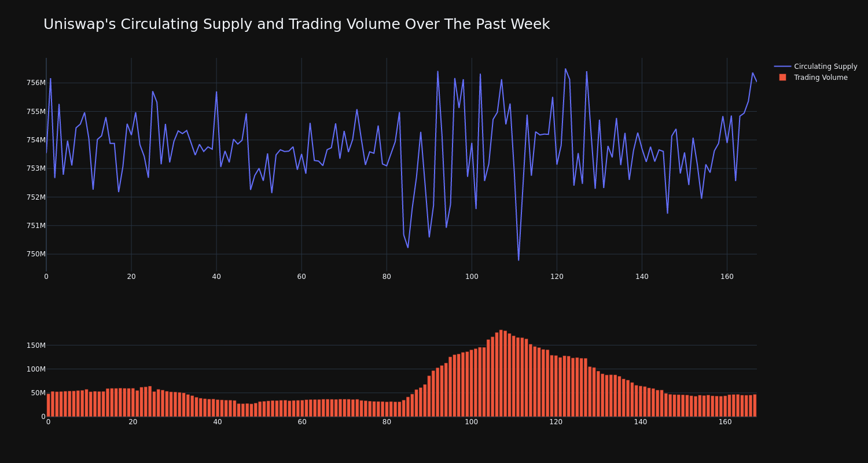The height and width of the screenshot is (463, 868).
Task: Toggle the Circulating Supply legend entry
Action: click(x=816, y=67)
